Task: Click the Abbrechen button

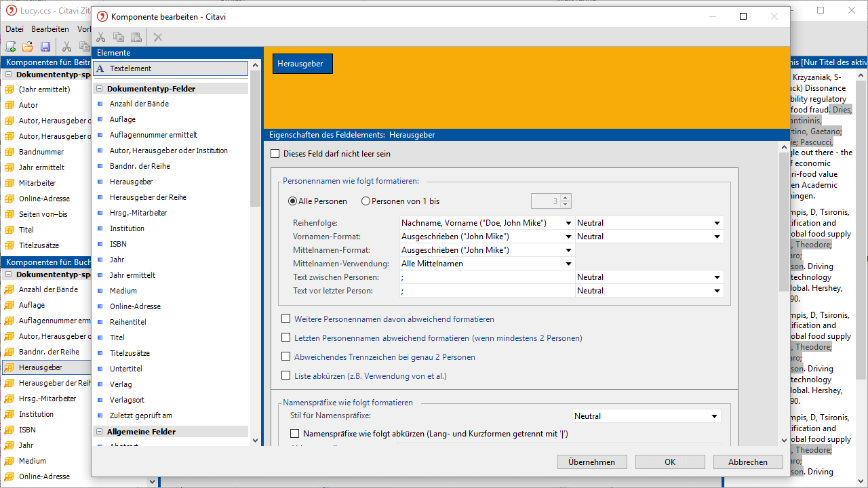Action: coord(748,462)
